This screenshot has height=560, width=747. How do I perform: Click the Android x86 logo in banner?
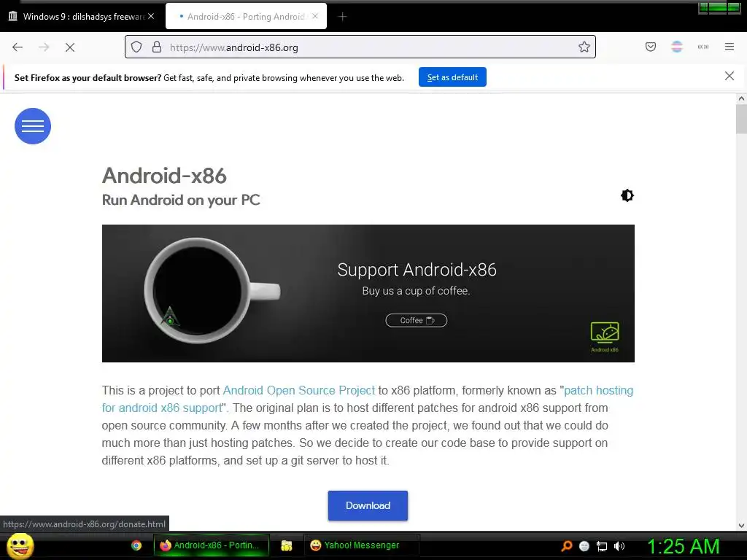605,337
